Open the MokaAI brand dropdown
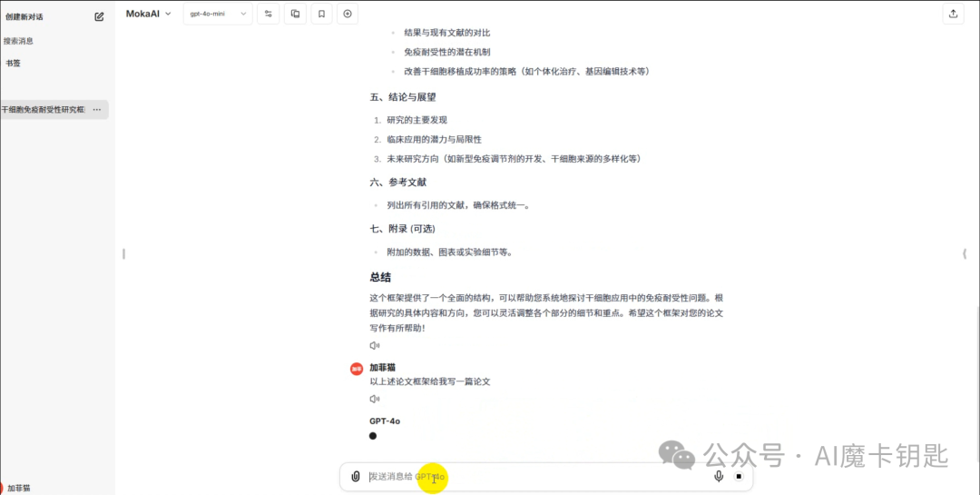980x495 pixels. click(148, 14)
